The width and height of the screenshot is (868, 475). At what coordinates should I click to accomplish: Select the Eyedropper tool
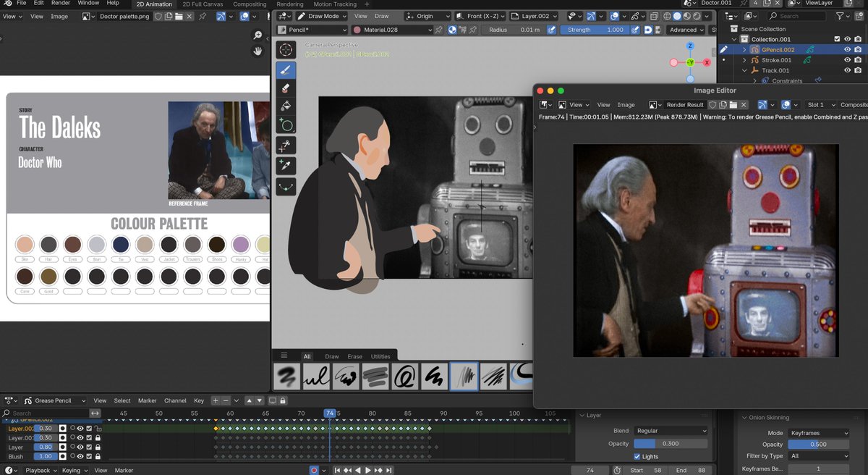(x=286, y=166)
